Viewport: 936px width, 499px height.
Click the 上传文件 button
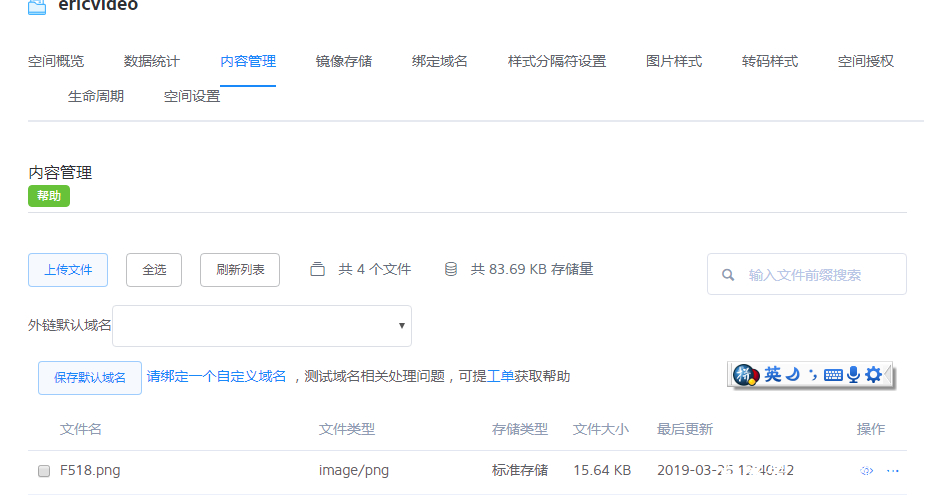coord(68,270)
